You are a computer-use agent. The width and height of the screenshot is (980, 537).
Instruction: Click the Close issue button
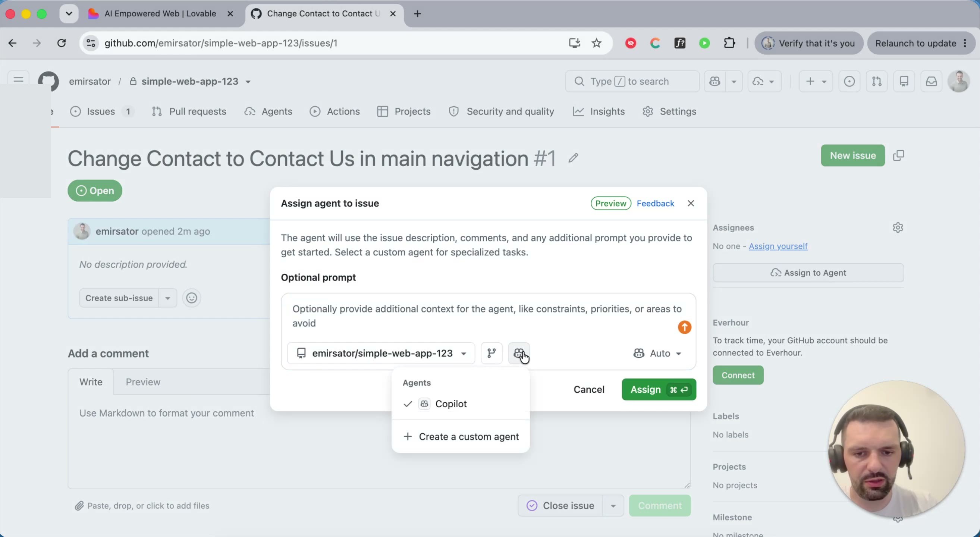(x=560, y=506)
